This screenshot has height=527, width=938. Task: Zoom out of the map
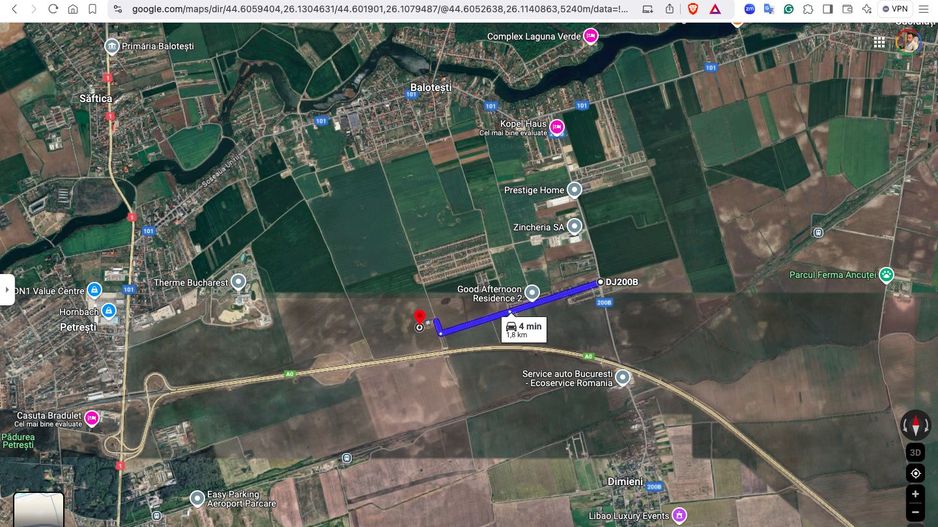(x=915, y=513)
